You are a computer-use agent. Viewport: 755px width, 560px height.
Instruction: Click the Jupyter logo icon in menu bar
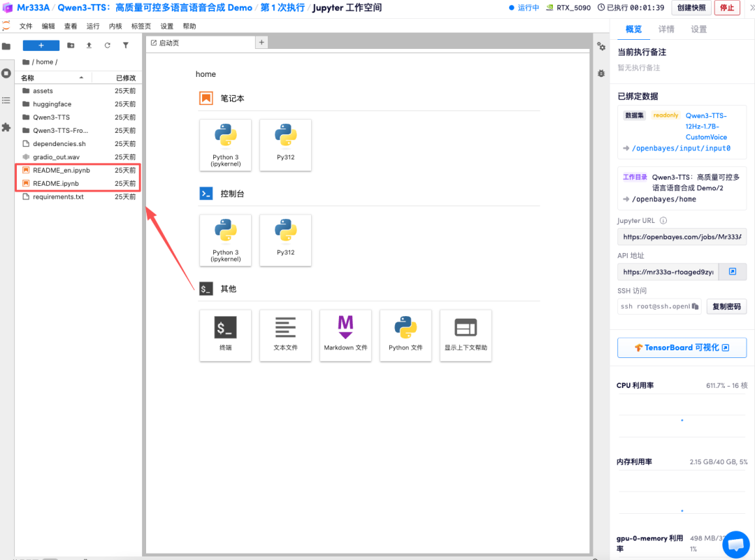pos(6,26)
